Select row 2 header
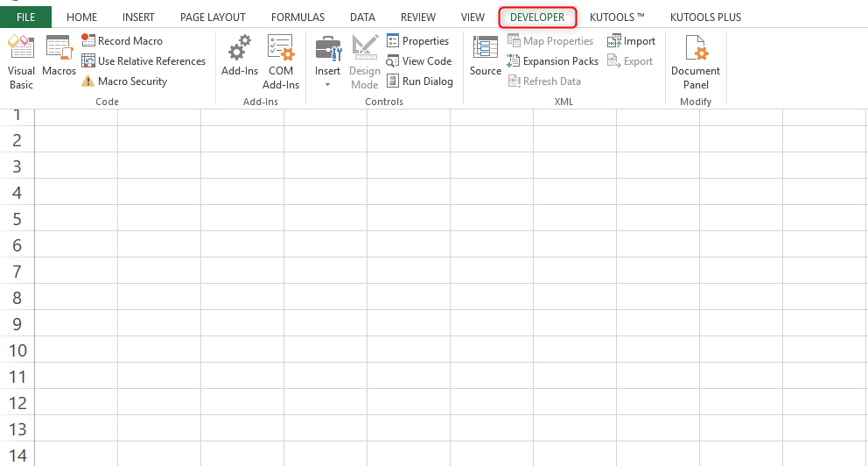The height and width of the screenshot is (466, 868). pos(17,139)
